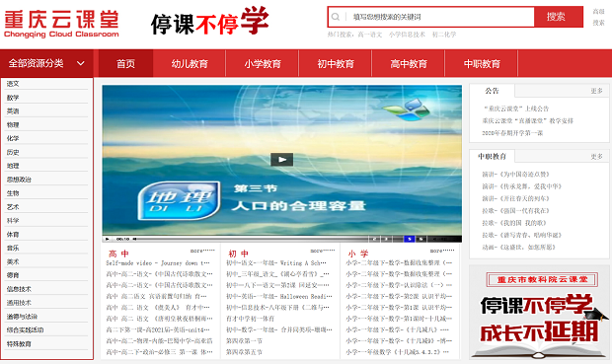Click the red 搜索 button
The width and height of the screenshot is (612, 364).
tap(559, 17)
